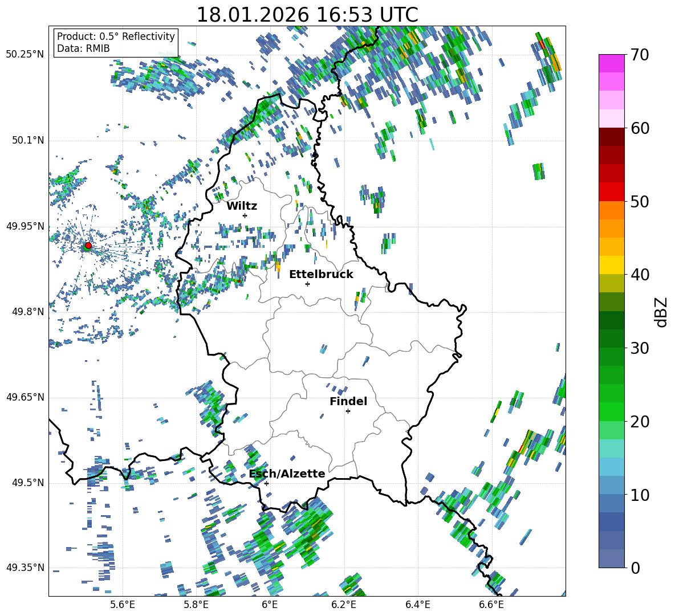Click the 49.5°N latitude label
This screenshot has width=675, height=616.
pyautogui.click(x=27, y=483)
